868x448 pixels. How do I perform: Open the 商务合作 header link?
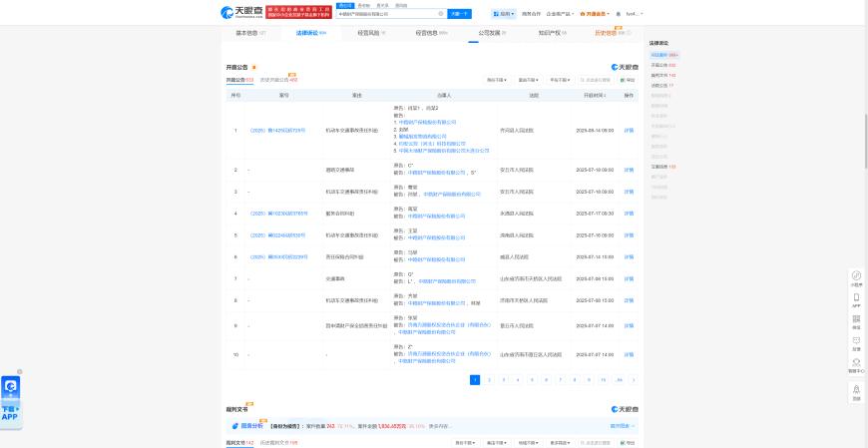[532, 14]
